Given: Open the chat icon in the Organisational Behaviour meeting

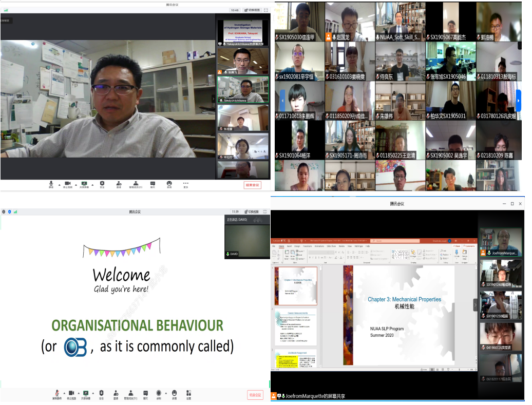Looking at the screenshot, I should 145,395.
